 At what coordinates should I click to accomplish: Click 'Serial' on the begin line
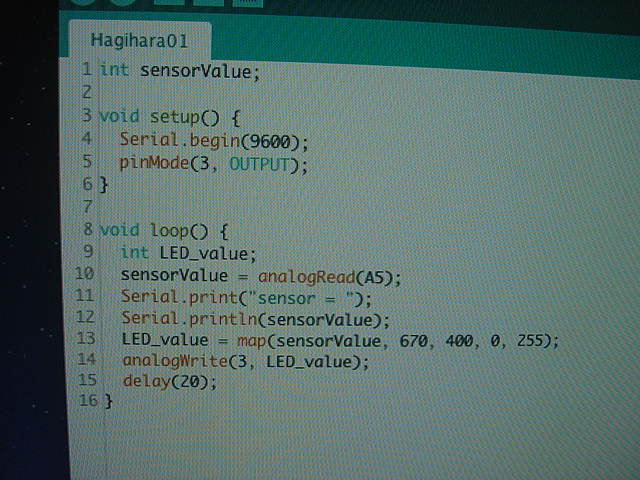pyautogui.click(x=149, y=140)
